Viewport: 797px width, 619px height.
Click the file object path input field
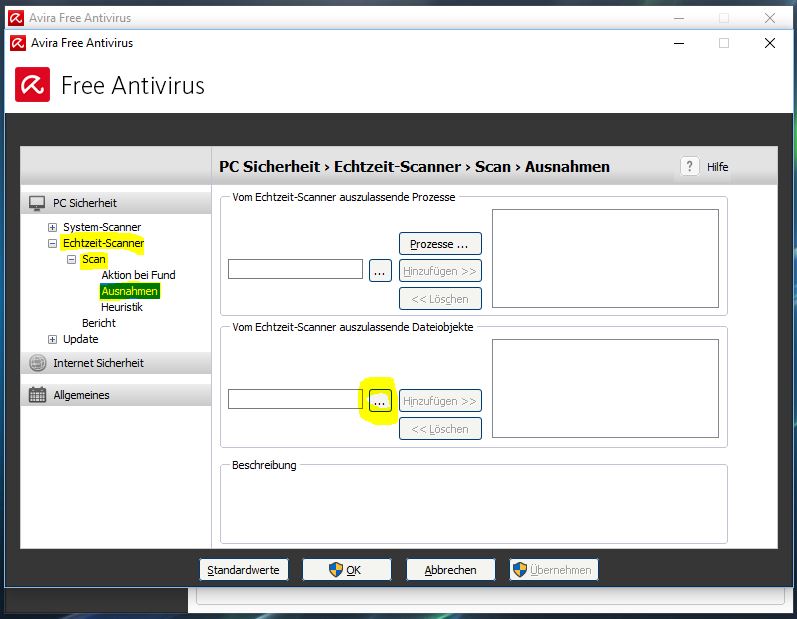pyautogui.click(x=295, y=400)
